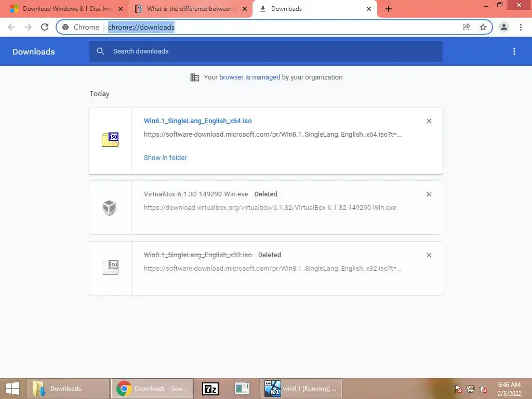The image size is (532, 399).
Task: Open Win8.1_SingleLang_English_x64.iso file link
Action: pos(198,121)
